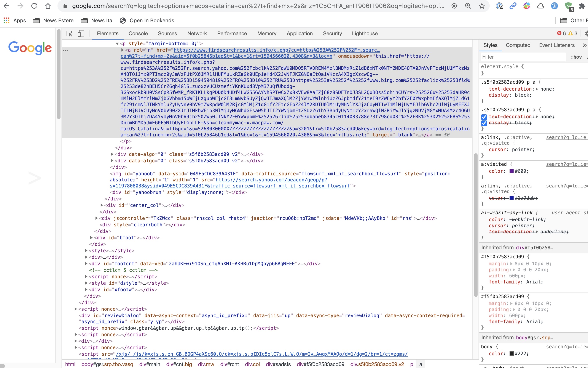This screenshot has width=588, height=368.
Task: Open the Network panel in DevTools
Action: point(197,33)
